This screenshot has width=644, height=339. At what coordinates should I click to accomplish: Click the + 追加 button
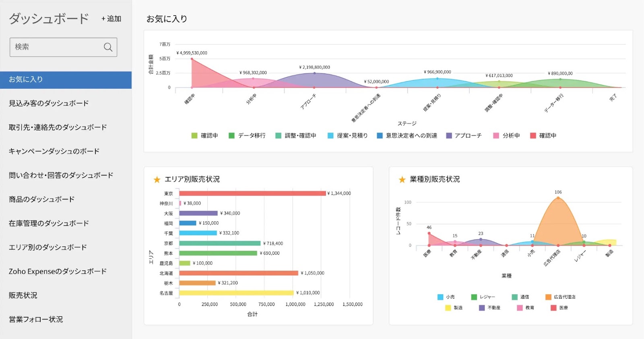pos(111,19)
